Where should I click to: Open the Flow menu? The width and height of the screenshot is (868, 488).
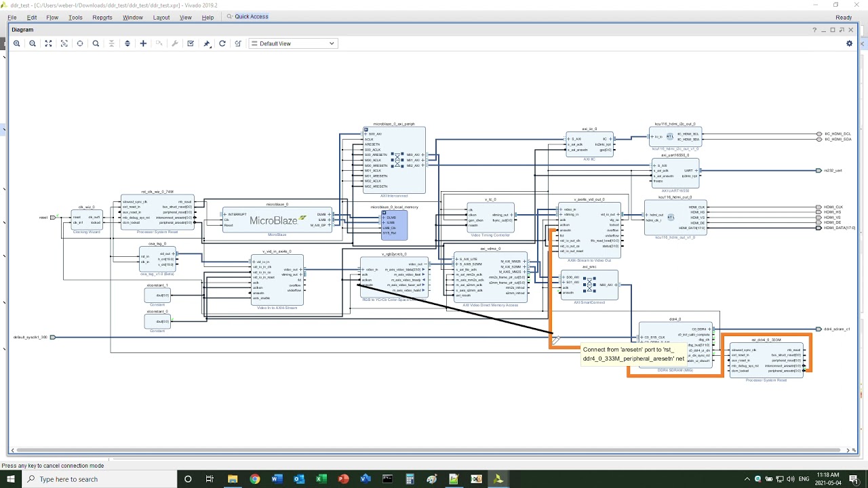tap(52, 18)
